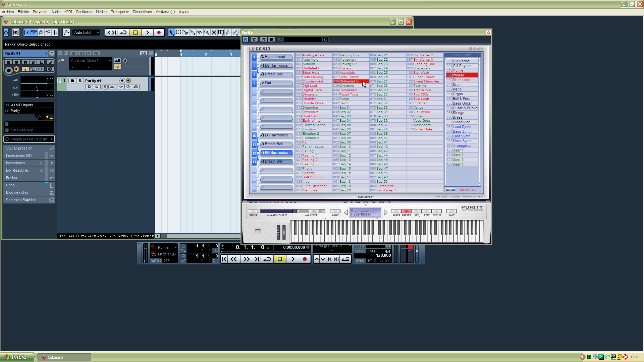644x362 pixels.
Task: Toggle Write automation on Purity 01 track
Action: (97, 87)
